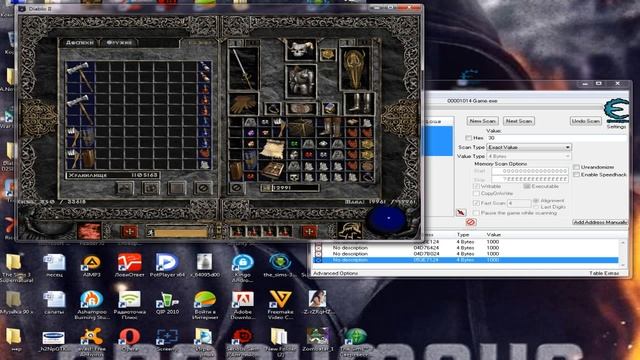The width and height of the screenshot is (640, 360).
Task: Switch to second stash tab in Diablo II
Action: (x=119, y=42)
